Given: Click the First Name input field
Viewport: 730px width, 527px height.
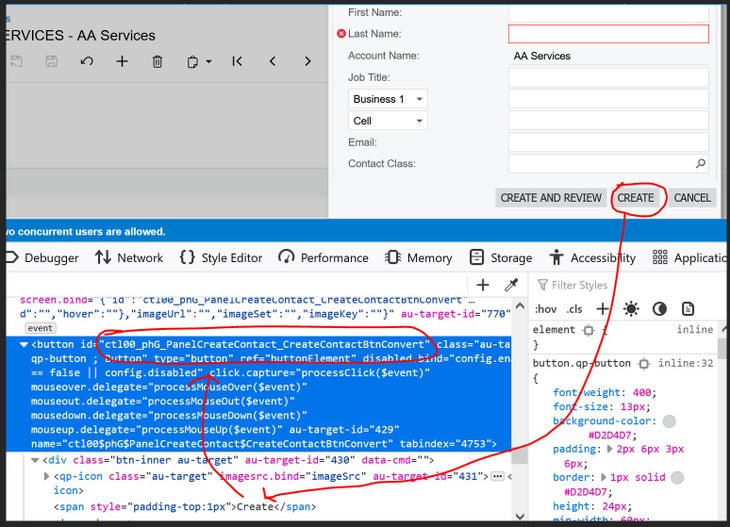Looking at the screenshot, I should 608,13.
